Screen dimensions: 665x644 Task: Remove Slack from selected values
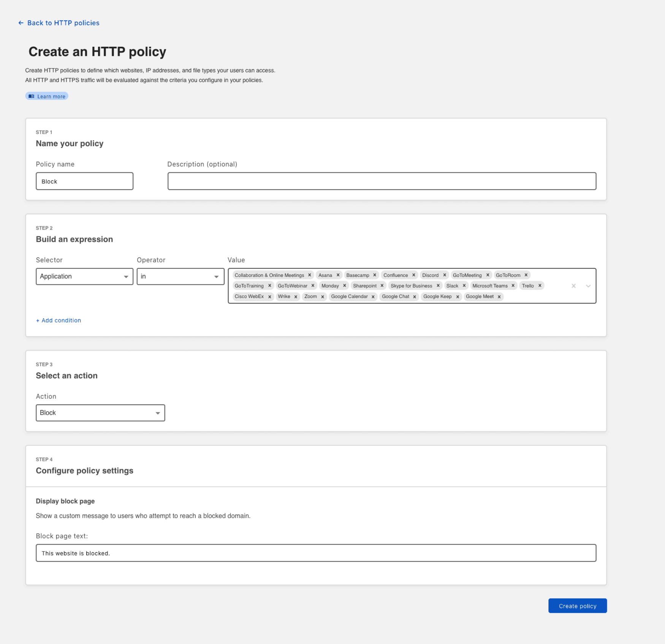coord(464,286)
